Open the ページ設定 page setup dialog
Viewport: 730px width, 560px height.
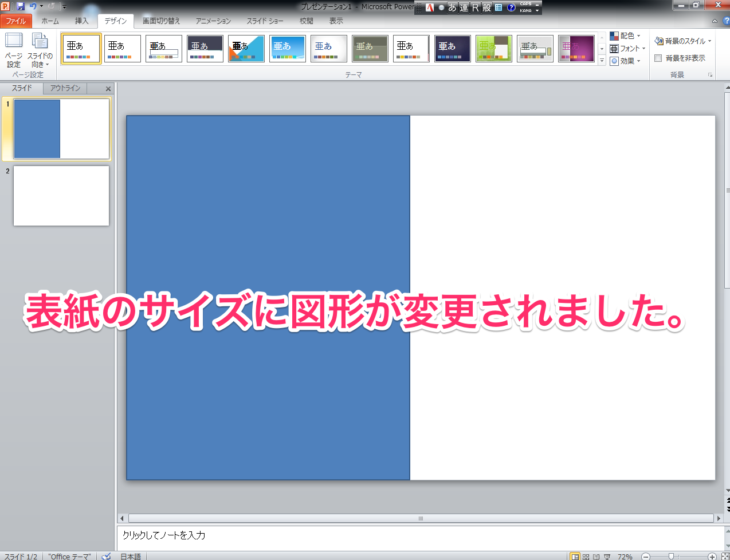(x=13, y=50)
